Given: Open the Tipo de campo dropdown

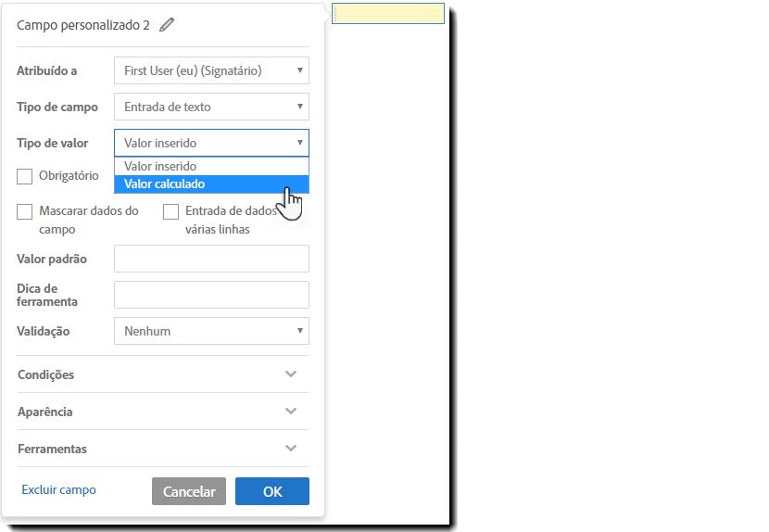Looking at the screenshot, I should (x=211, y=107).
